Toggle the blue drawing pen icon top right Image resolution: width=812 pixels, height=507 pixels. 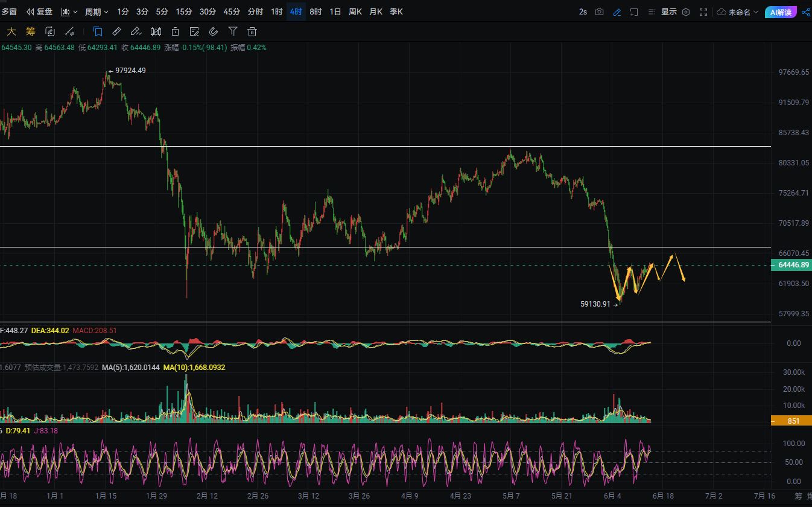[x=617, y=11]
